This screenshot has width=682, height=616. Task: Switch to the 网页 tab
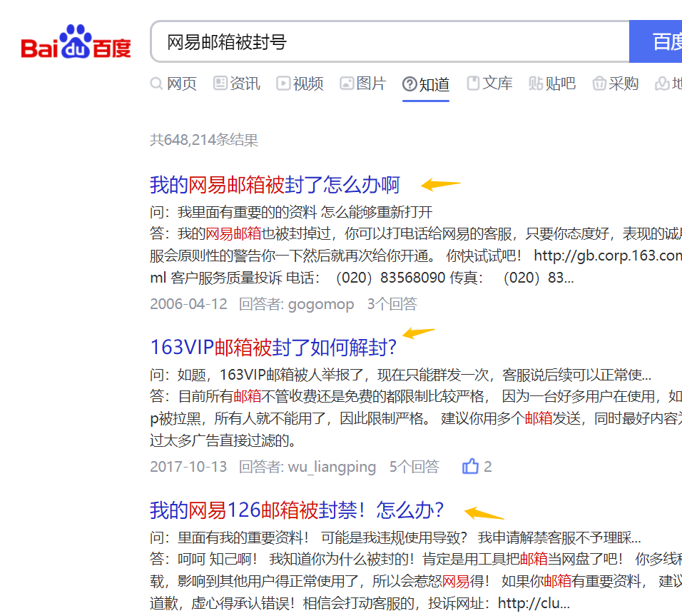[173, 83]
